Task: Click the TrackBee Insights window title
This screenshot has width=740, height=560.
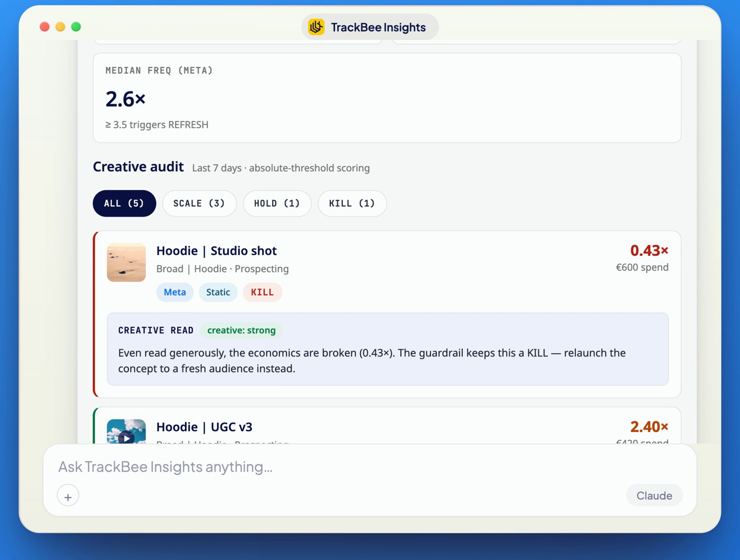Action: tap(378, 27)
